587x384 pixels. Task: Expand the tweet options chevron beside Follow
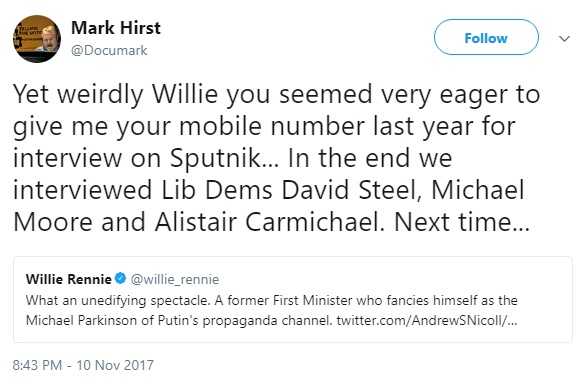click(564, 38)
